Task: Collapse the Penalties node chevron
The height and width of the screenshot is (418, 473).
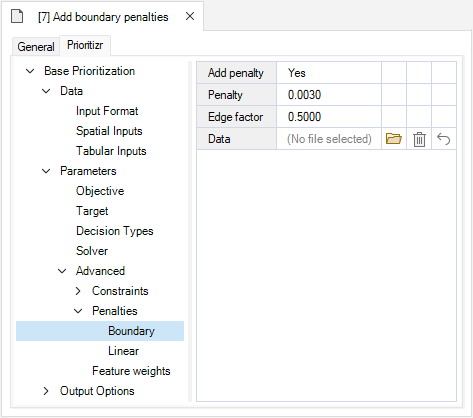Action: tap(78, 311)
